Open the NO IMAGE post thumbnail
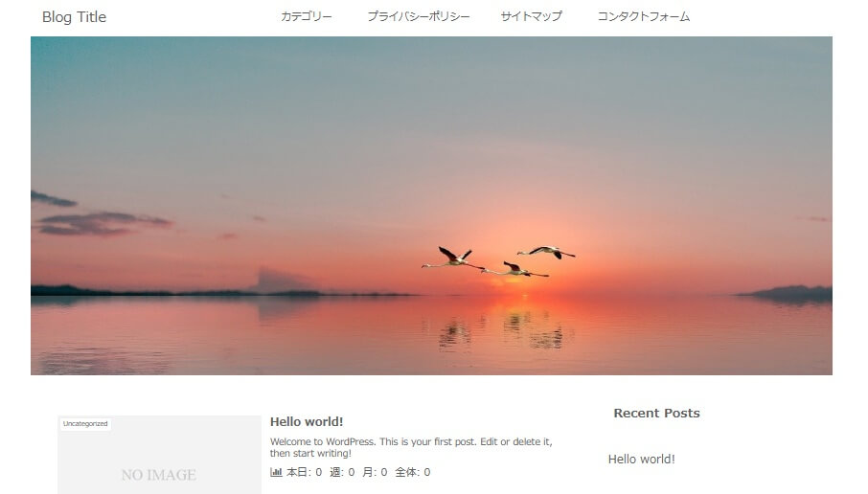Viewport: 868px width, 494px height. (159, 455)
